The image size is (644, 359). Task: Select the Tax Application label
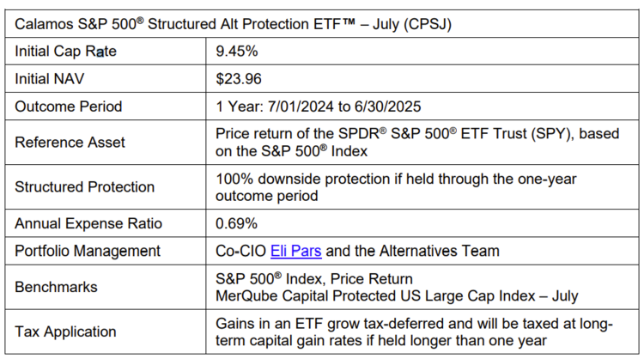pyautogui.click(x=64, y=332)
